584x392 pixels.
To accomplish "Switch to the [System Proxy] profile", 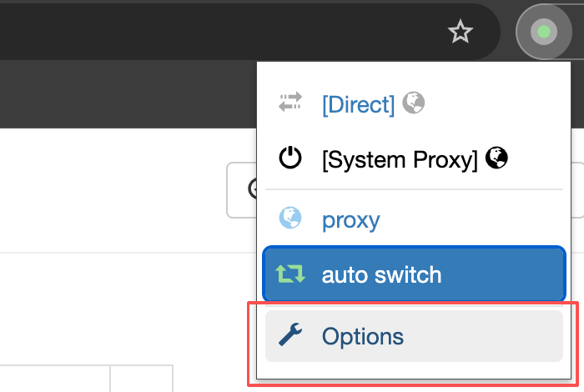I will [399, 158].
